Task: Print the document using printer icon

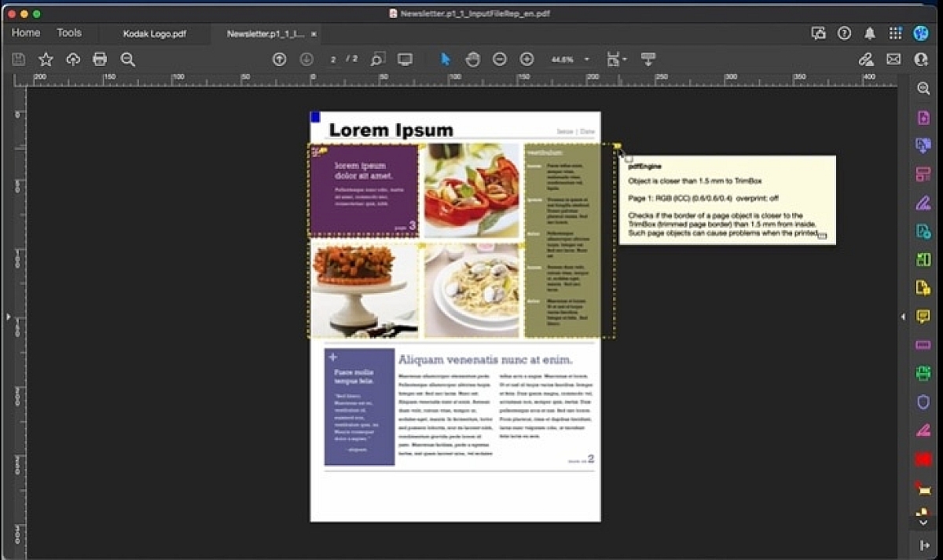Action: coord(100,60)
